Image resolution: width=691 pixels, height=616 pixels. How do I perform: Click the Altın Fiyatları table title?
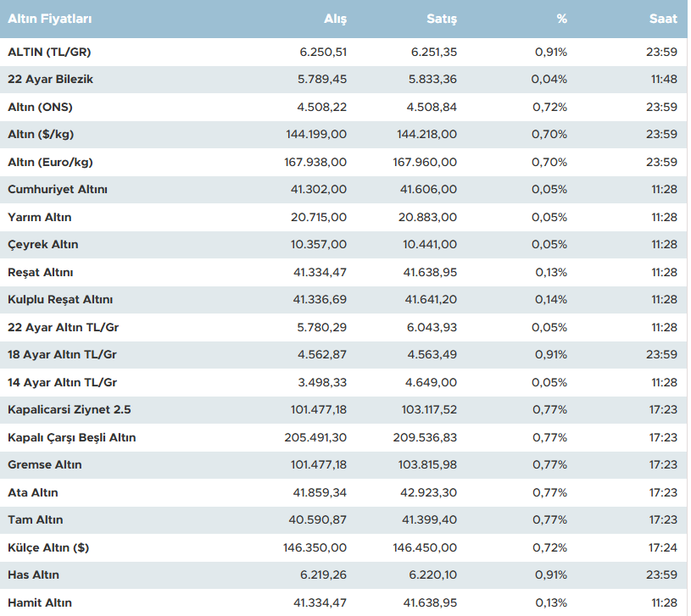[50, 19]
